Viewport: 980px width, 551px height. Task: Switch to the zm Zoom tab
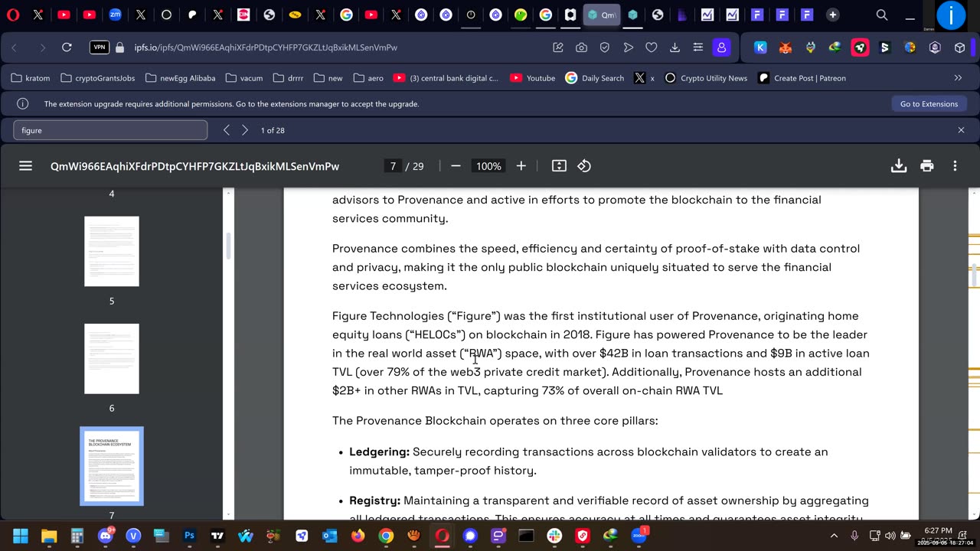[x=115, y=15]
